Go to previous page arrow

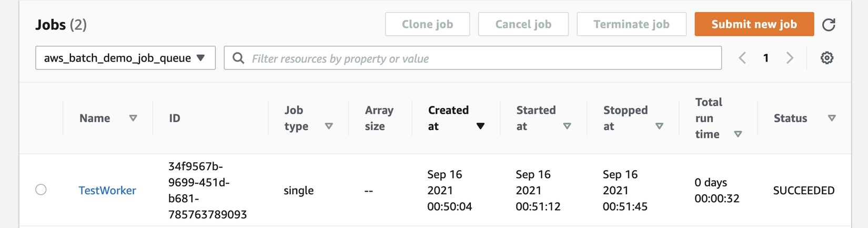point(742,58)
